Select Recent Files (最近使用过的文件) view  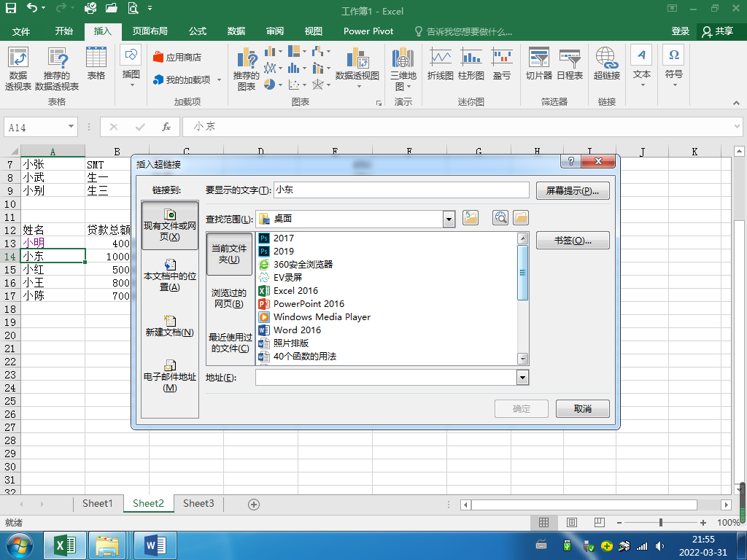229,343
